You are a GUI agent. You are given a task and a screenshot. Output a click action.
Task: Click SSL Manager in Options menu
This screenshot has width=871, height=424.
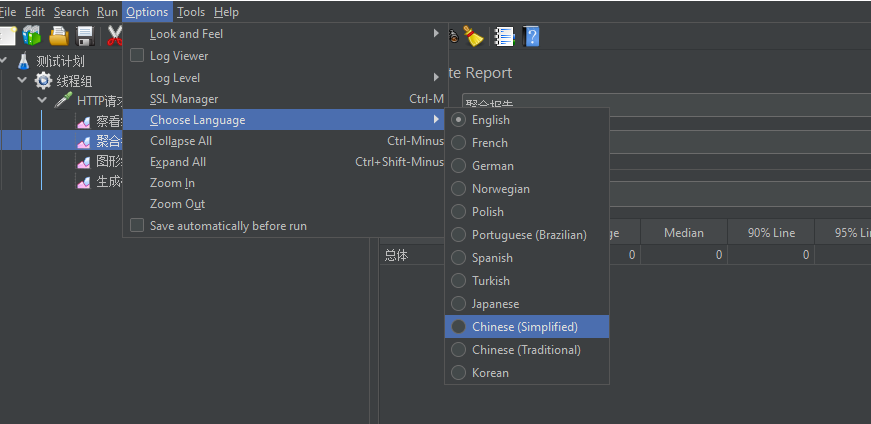pyautogui.click(x=184, y=99)
